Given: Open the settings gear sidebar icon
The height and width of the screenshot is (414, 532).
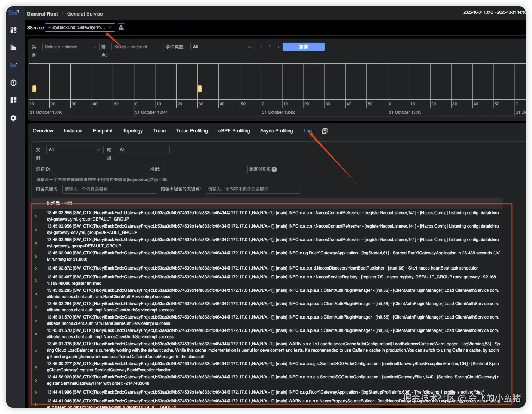Looking at the screenshot, I should (x=13, y=118).
